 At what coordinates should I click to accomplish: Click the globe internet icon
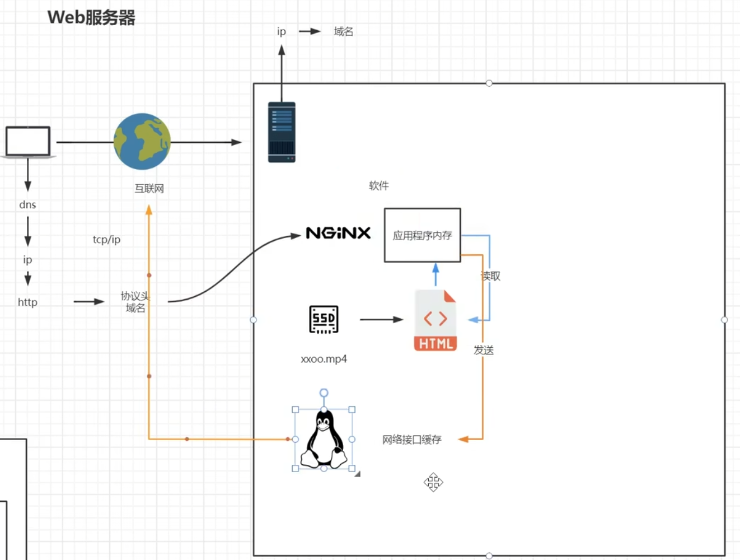click(x=142, y=142)
